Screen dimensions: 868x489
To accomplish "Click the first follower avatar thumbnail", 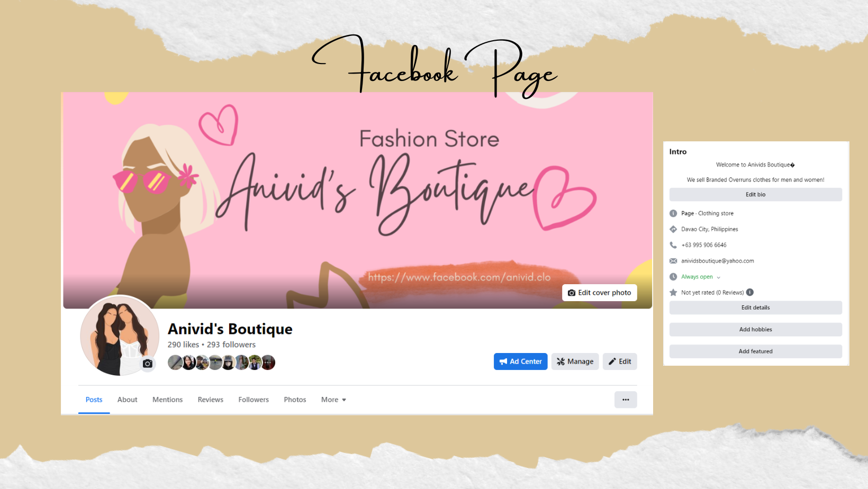I will tap(175, 363).
